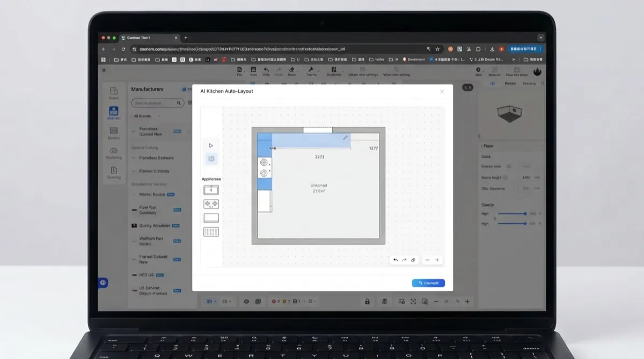Click the AI layout tool below the pointer
This screenshot has height=359, width=644.
pyautogui.click(x=211, y=159)
